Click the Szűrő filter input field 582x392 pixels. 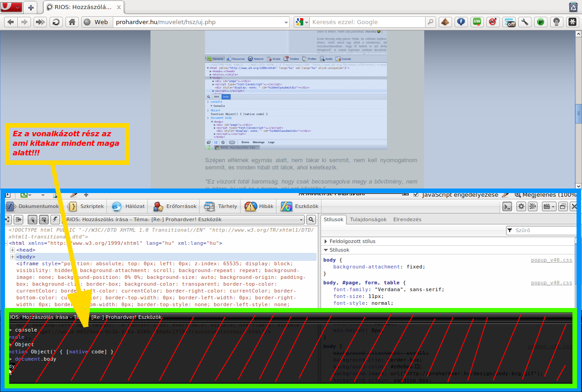tap(541, 231)
